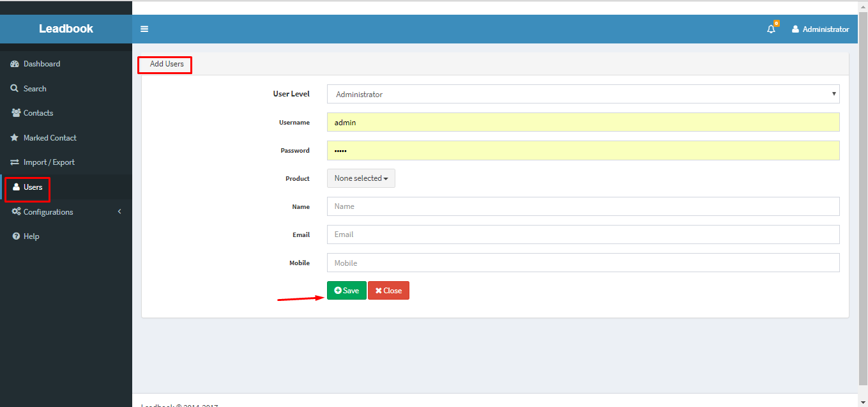Open the Marked Contact page
Viewport: 868px width, 407px height.
66,137
